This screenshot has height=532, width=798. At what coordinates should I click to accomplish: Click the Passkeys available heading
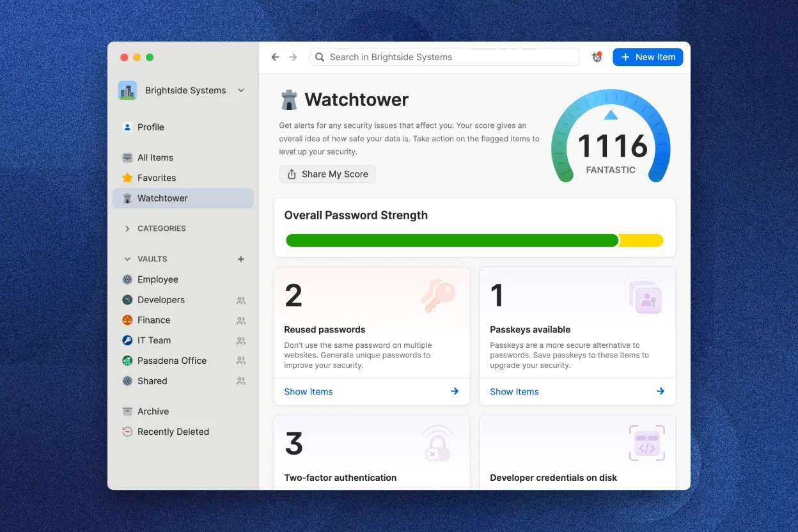click(530, 330)
